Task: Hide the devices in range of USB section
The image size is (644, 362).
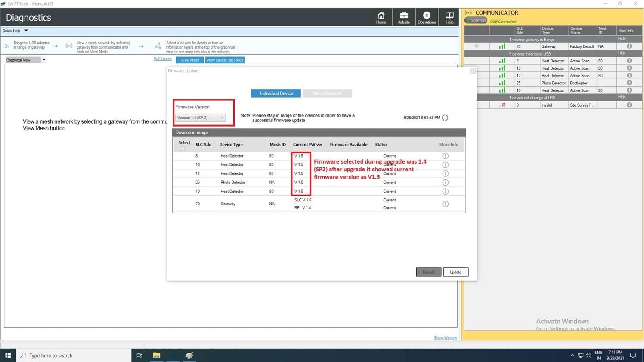Action: click(x=622, y=53)
